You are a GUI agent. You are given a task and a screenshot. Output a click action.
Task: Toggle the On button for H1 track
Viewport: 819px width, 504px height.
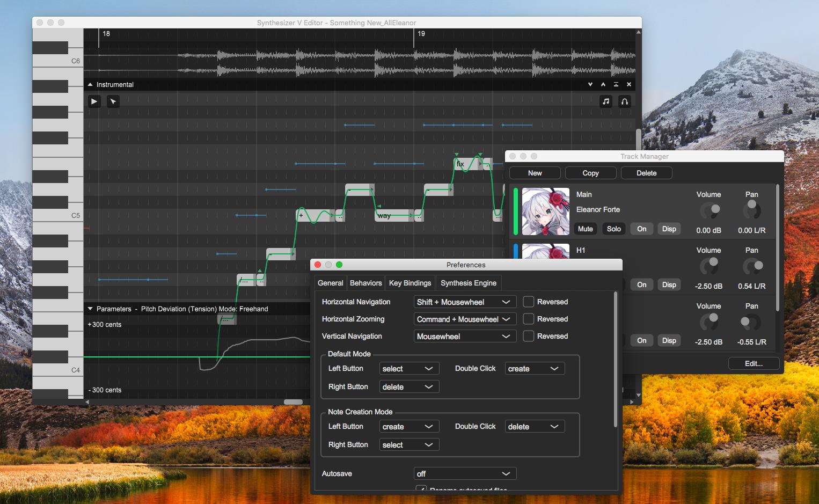point(642,284)
